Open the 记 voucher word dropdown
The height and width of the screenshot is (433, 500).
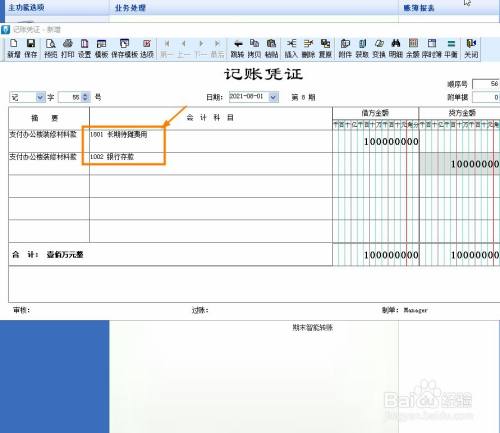coord(40,97)
